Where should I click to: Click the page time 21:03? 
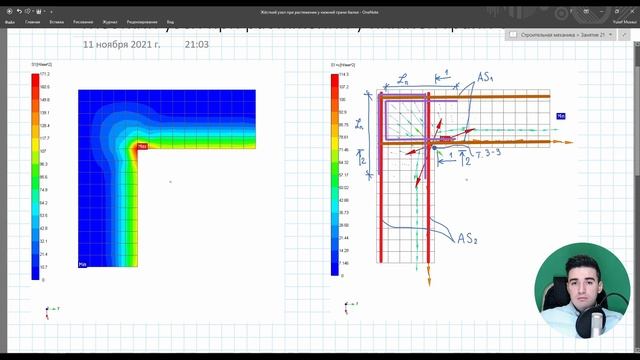pyautogui.click(x=196, y=44)
